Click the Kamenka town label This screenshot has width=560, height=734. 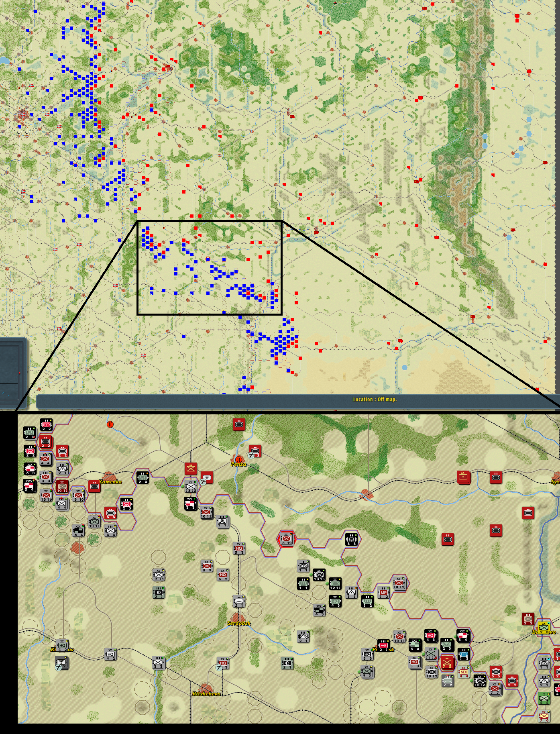pyautogui.click(x=110, y=481)
